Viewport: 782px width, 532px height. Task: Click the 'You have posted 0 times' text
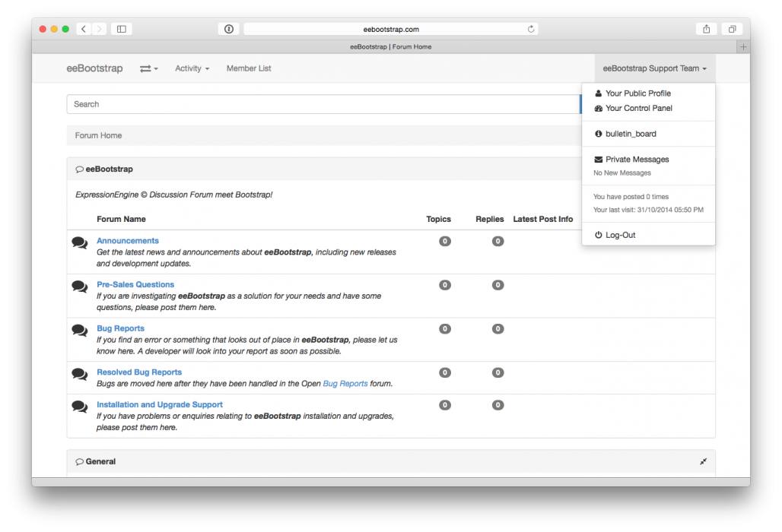coord(631,197)
